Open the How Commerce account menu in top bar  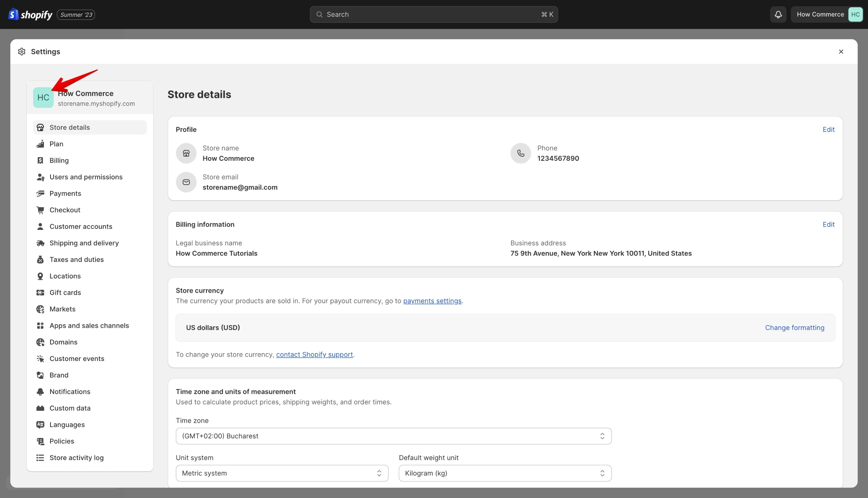point(827,14)
